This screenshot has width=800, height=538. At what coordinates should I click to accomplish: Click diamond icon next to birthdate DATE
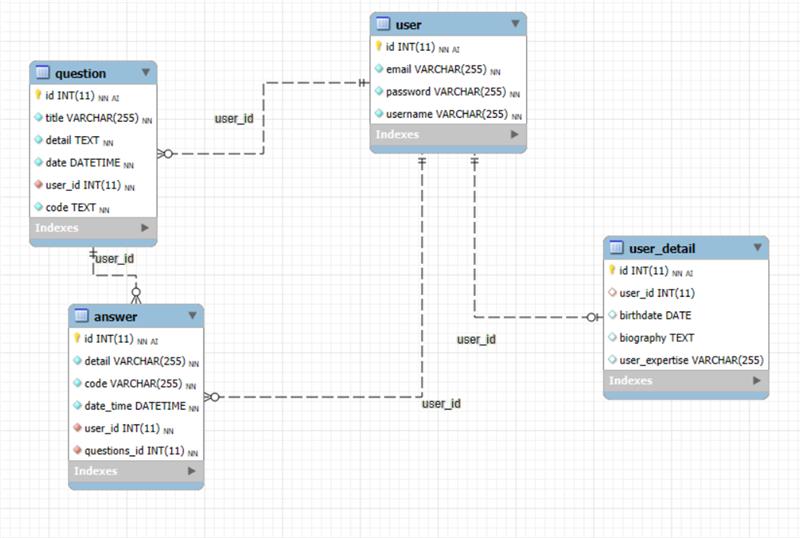(x=612, y=315)
